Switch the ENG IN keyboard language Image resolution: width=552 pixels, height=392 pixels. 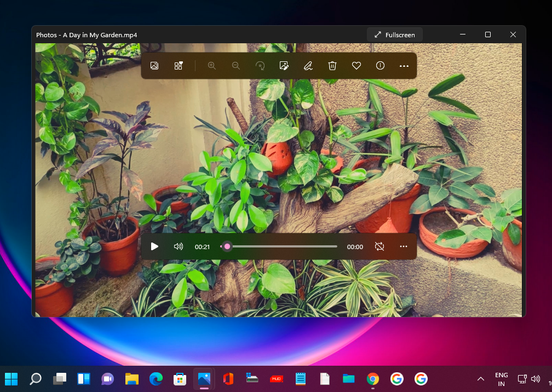[x=501, y=378]
